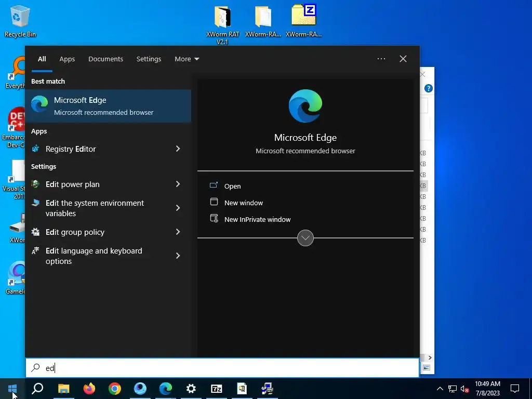Choose New window for Edge
Screen dimensions: 532x399
(244, 203)
